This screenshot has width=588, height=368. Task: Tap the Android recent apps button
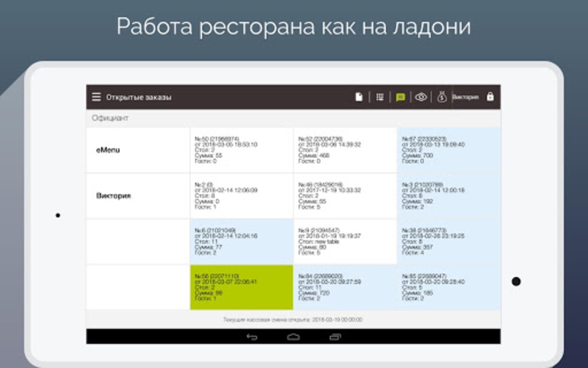(335, 337)
